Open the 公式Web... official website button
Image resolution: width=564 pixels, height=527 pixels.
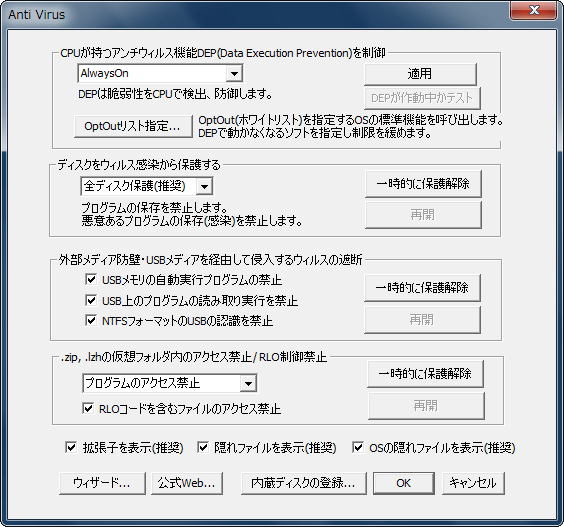[x=187, y=483]
